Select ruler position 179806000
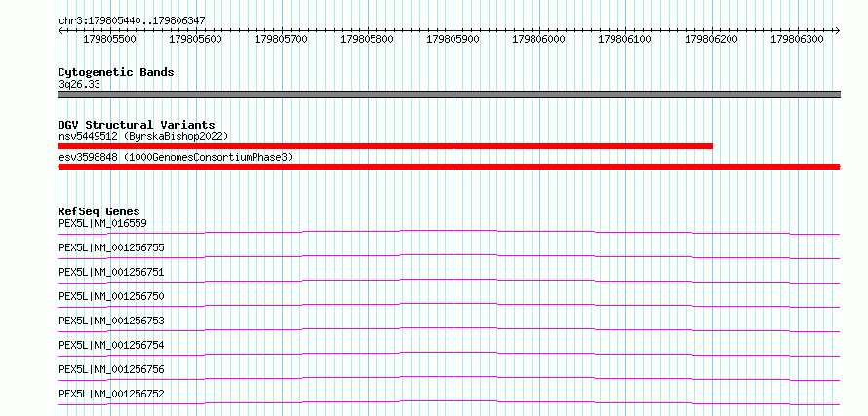Image resolution: width=868 pixels, height=416 pixels. 539,40
